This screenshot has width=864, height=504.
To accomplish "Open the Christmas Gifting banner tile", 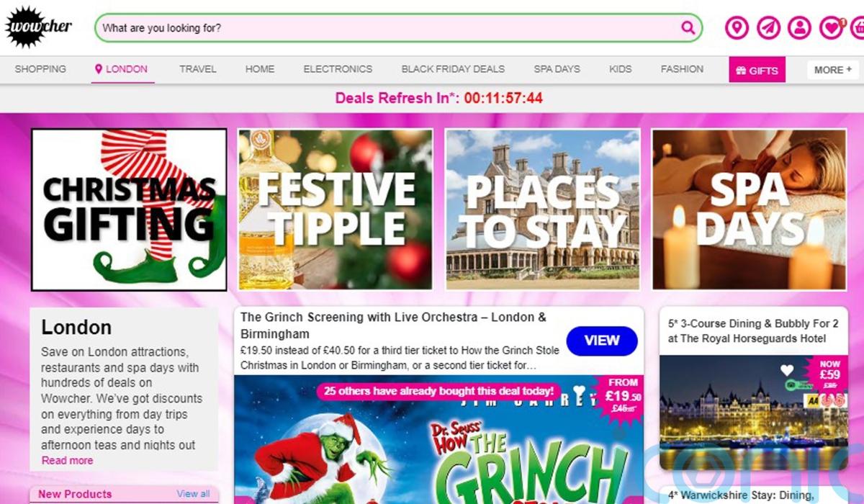I will [x=129, y=210].
